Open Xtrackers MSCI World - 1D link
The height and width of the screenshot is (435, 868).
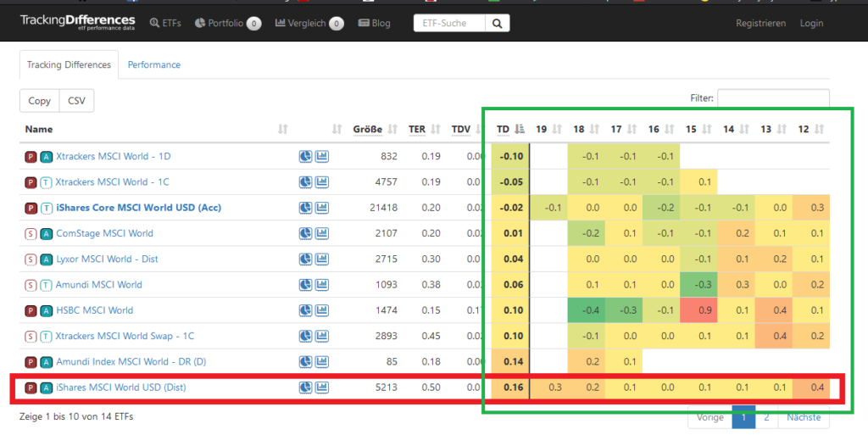point(113,157)
